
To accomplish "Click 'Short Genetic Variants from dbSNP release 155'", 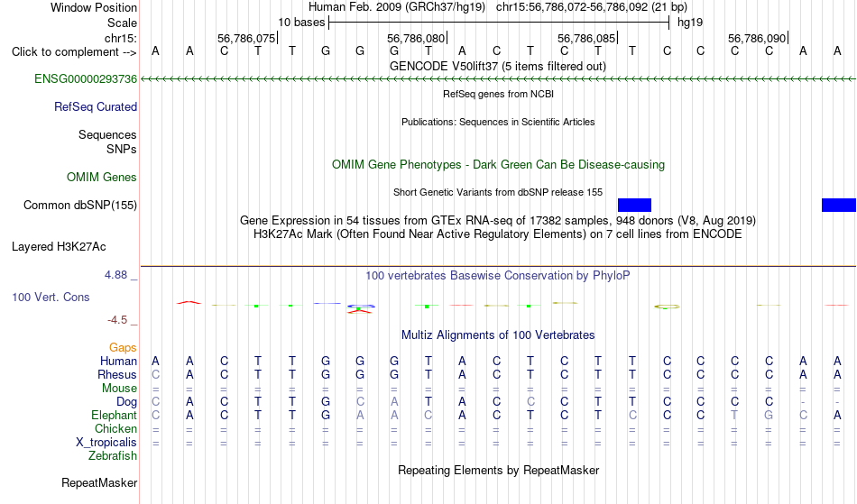I will click(x=498, y=192).
